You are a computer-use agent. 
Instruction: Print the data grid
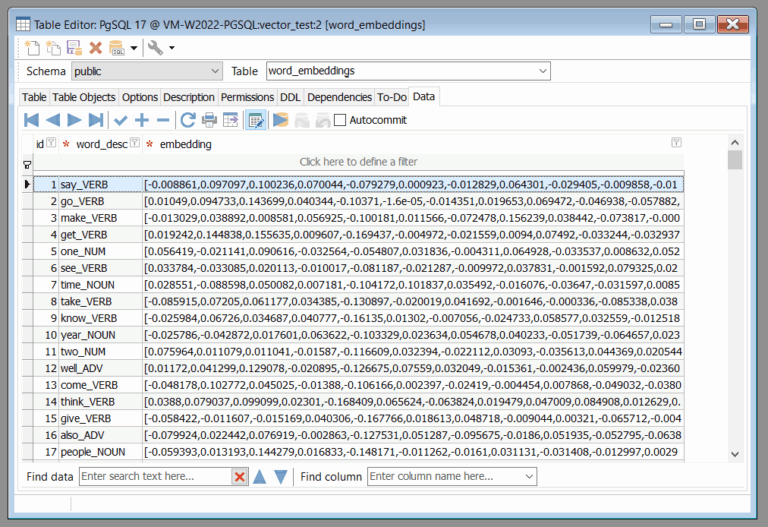coord(210,120)
